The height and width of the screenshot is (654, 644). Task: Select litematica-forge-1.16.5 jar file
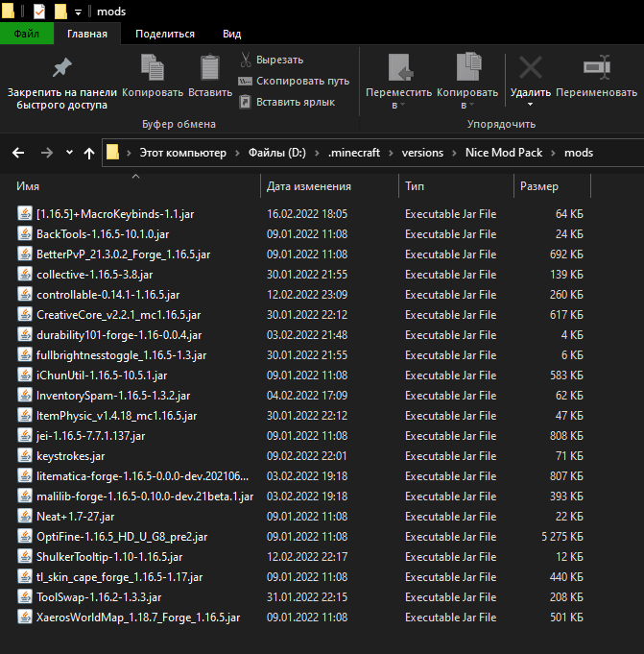click(x=142, y=476)
